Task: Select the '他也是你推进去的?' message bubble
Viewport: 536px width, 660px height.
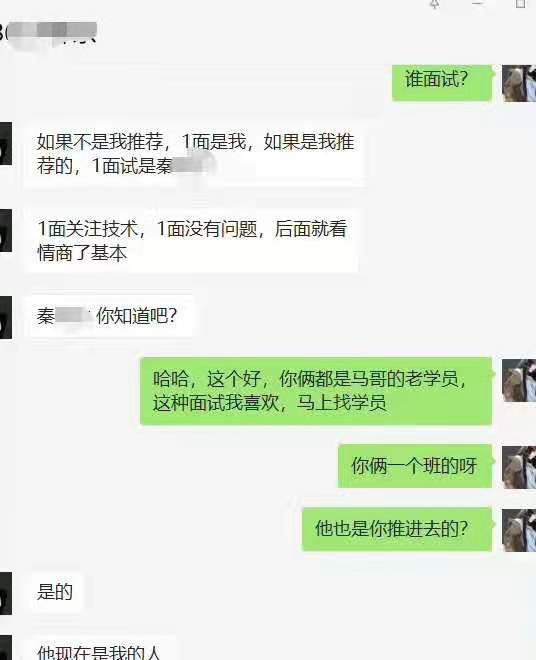Action: point(397,529)
